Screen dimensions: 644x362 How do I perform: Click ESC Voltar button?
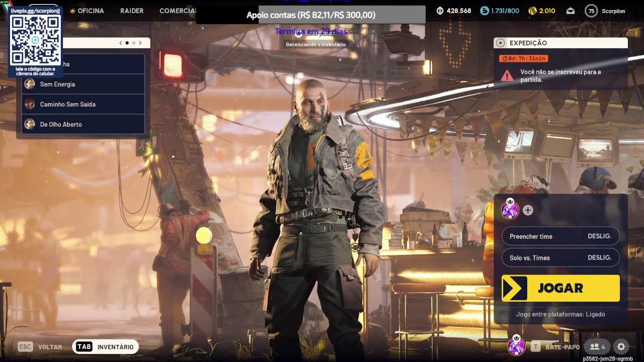pos(40,347)
